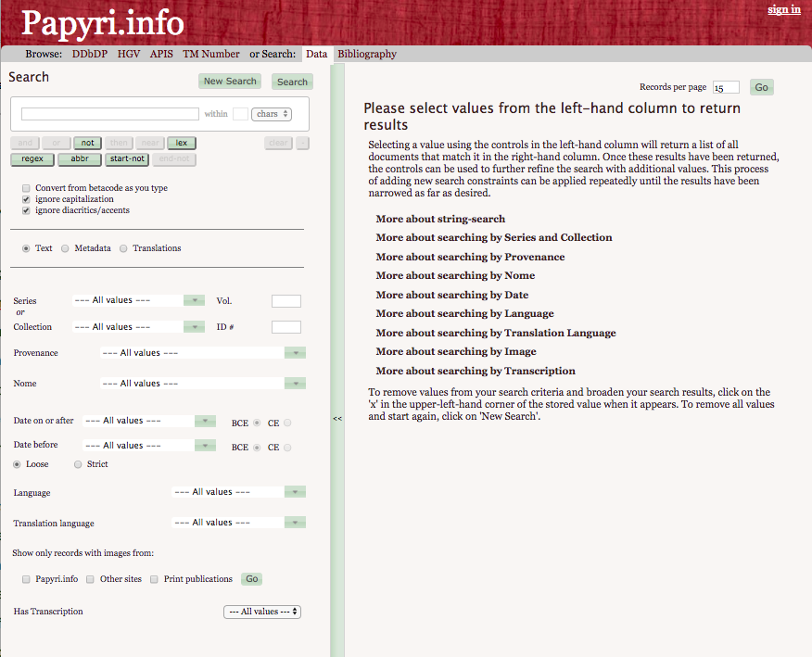Check Print publications images checkbox

154,579
